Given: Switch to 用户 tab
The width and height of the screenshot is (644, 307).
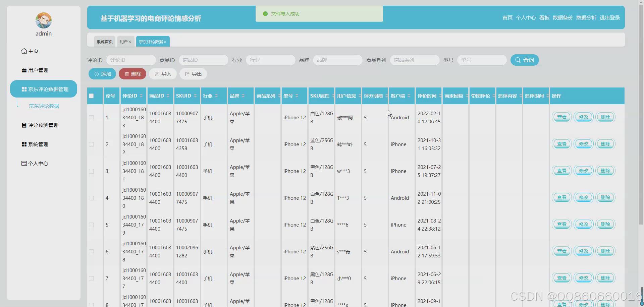Looking at the screenshot, I should tap(123, 42).
